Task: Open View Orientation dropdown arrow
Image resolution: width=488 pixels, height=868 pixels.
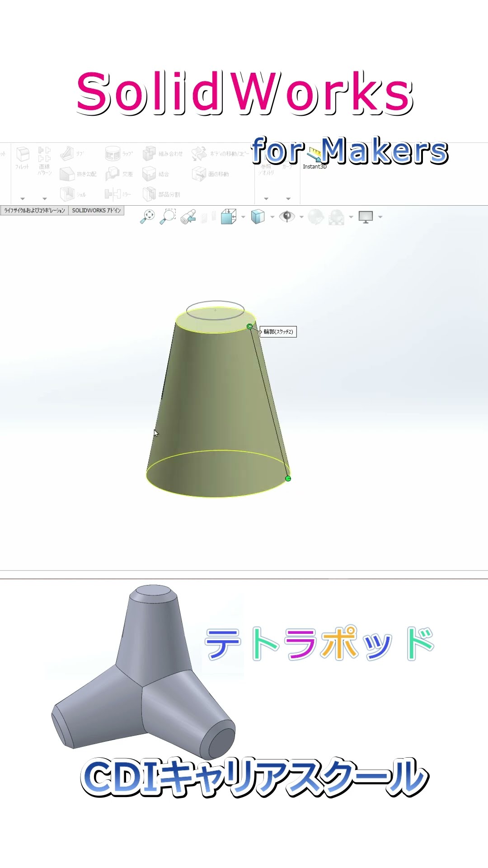Action: pyautogui.click(x=243, y=217)
